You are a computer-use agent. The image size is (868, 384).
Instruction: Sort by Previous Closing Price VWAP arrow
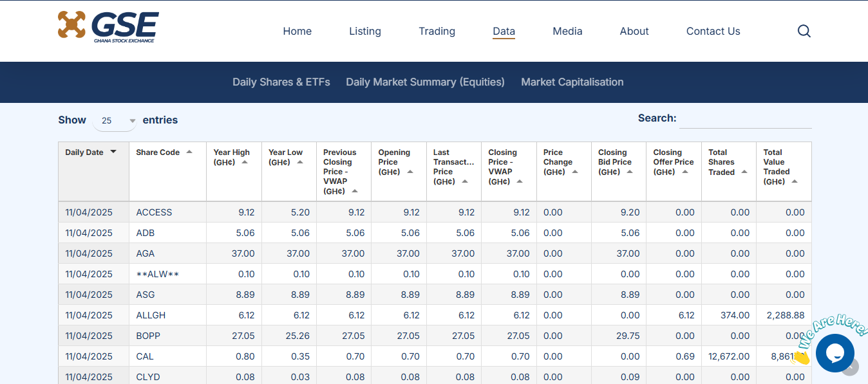coord(355,191)
